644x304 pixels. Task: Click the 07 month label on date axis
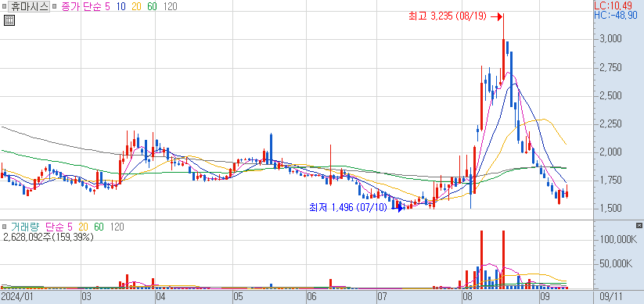pyautogui.click(x=383, y=296)
